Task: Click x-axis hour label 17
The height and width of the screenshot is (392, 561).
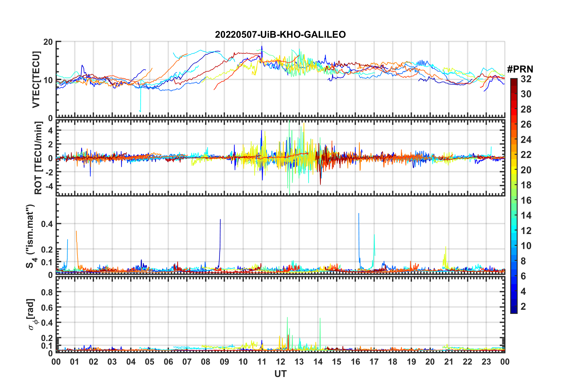Action: tap(374, 362)
